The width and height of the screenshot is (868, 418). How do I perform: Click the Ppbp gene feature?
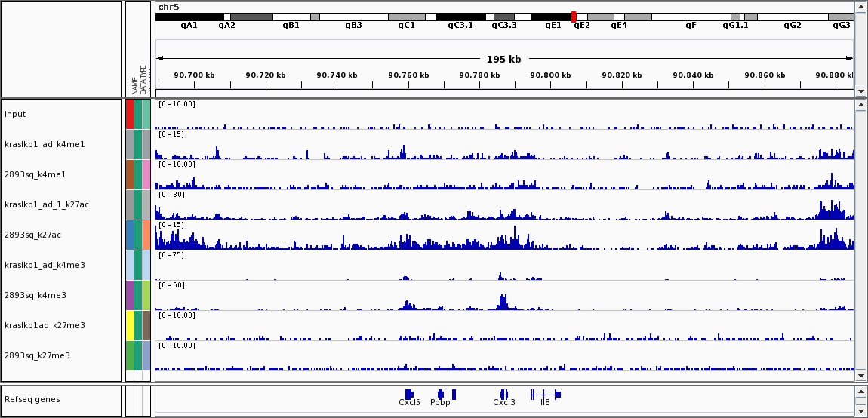441,394
